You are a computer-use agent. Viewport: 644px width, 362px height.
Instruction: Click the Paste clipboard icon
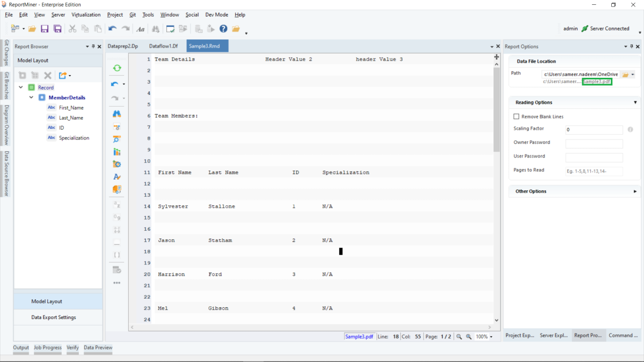[98, 28]
